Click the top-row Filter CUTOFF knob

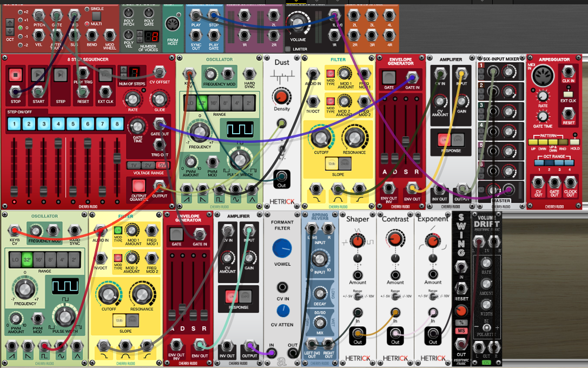point(321,138)
